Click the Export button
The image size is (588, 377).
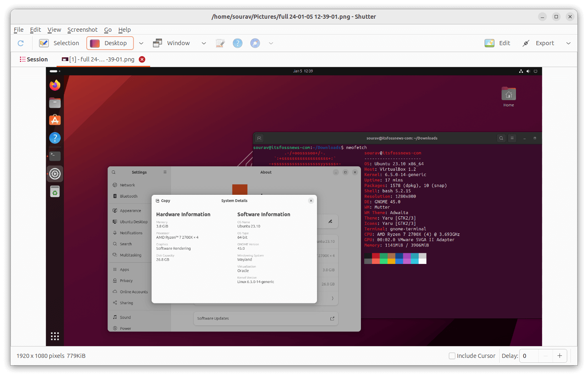(x=544, y=43)
